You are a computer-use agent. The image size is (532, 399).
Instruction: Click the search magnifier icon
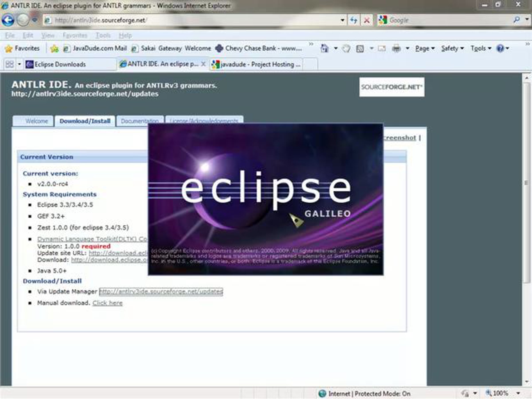coord(516,20)
